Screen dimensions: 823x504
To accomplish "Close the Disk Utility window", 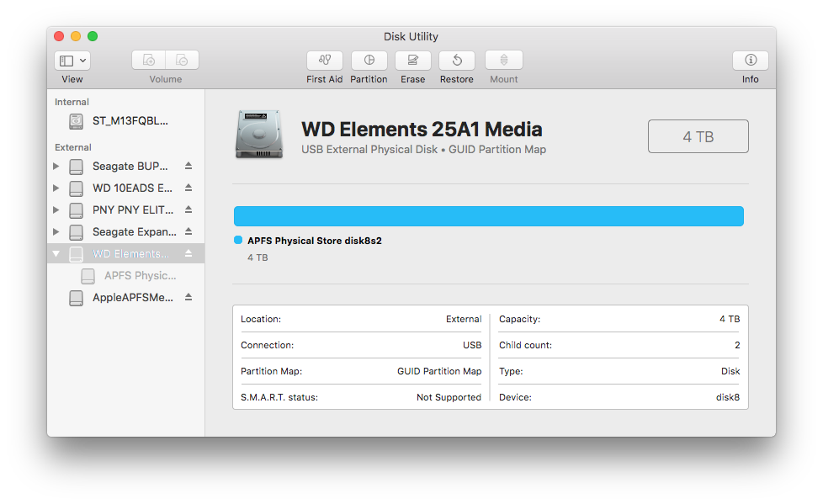I will coord(59,36).
